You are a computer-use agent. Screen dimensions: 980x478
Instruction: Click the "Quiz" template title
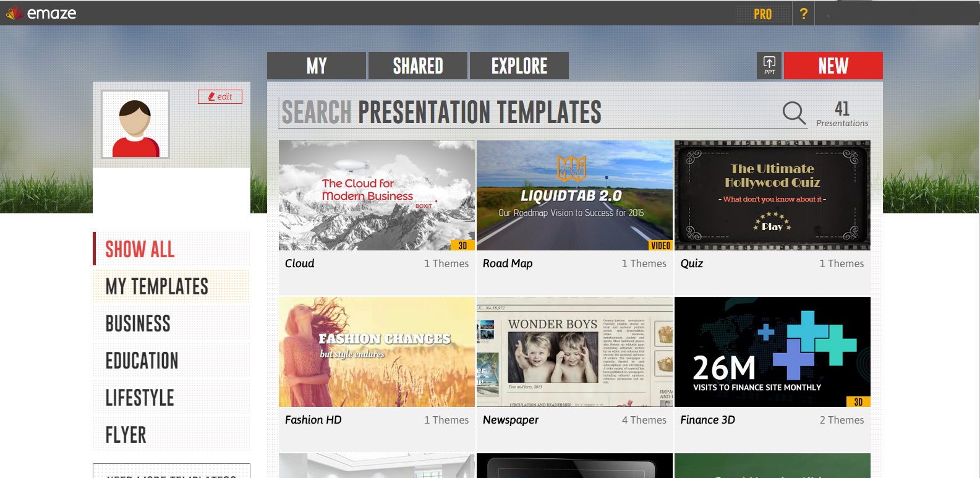[692, 263]
